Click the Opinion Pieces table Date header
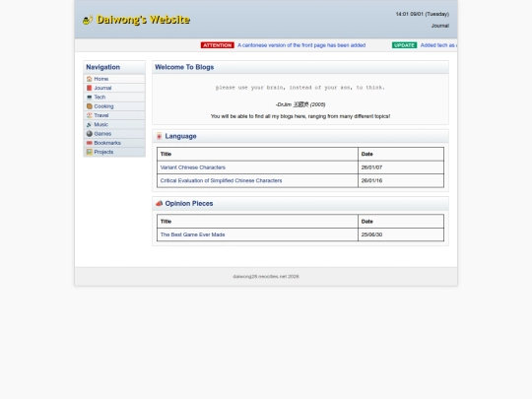 click(401, 222)
